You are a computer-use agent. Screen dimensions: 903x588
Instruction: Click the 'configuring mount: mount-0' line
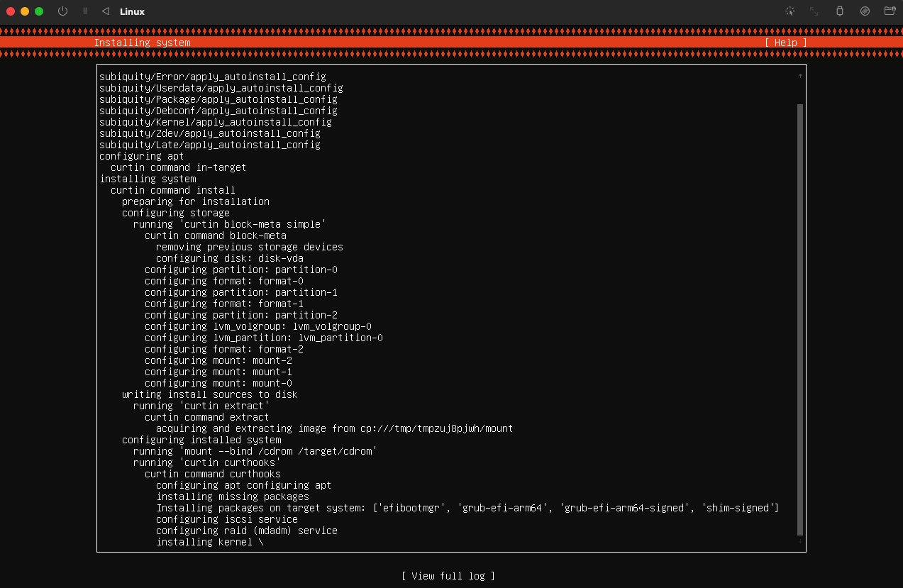pyautogui.click(x=218, y=383)
